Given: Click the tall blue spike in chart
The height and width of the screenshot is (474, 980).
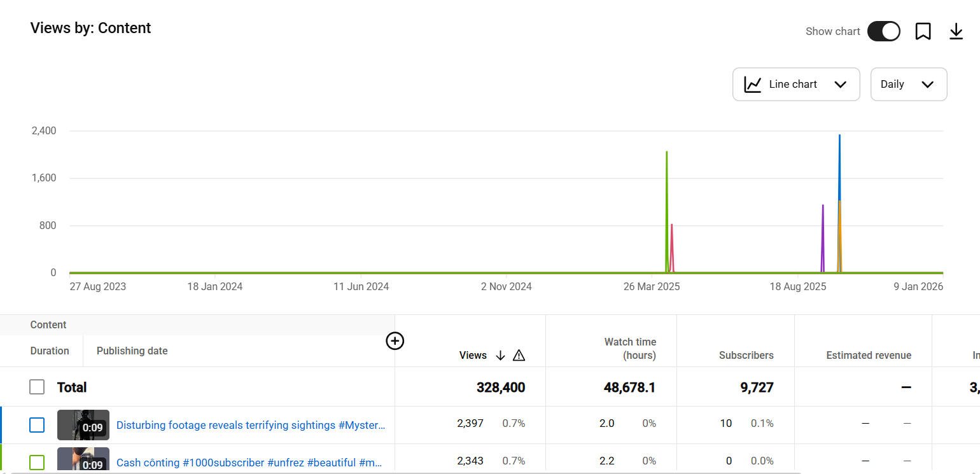Looking at the screenshot, I should point(839,165).
